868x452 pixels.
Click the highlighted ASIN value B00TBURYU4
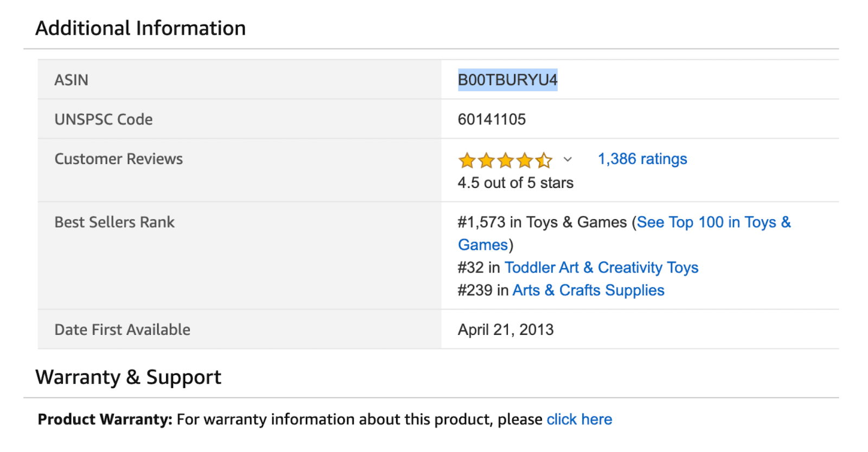(x=507, y=80)
